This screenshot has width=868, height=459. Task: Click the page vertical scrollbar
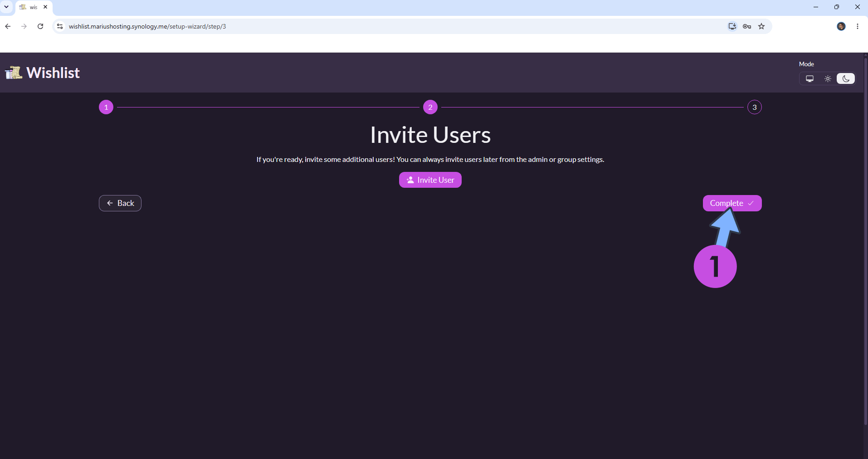[865, 240]
